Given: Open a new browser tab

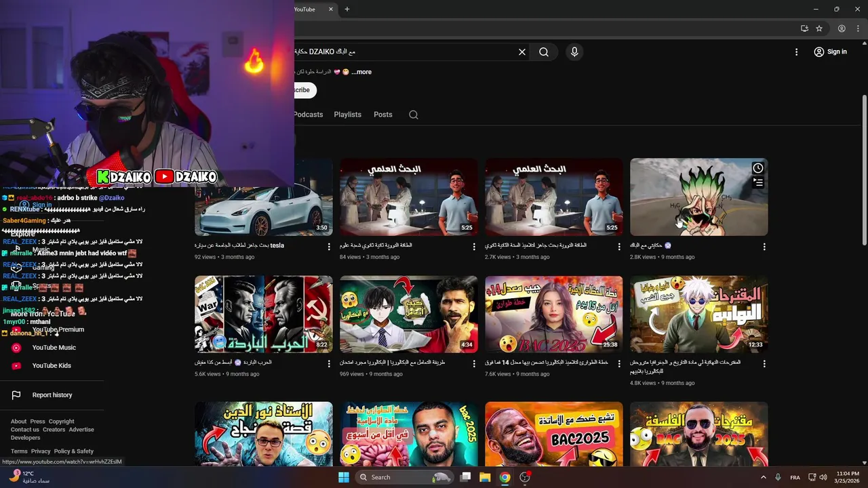Looking at the screenshot, I should (347, 9).
